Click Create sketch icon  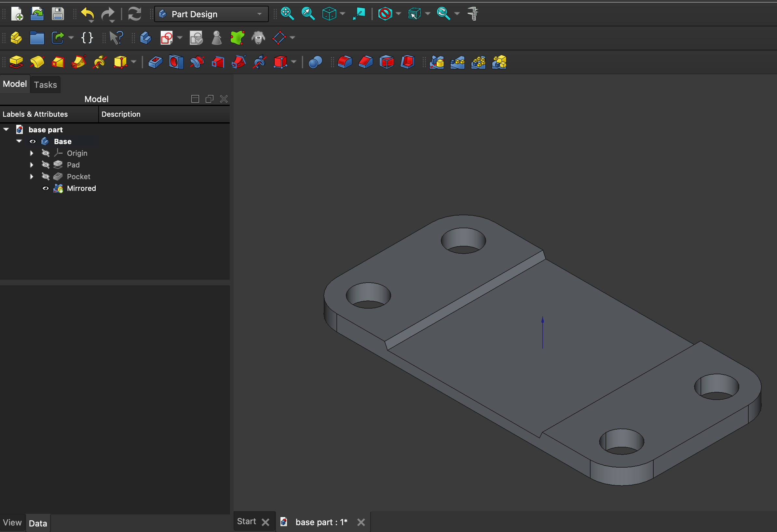pyautogui.click(x=167, y=38)
